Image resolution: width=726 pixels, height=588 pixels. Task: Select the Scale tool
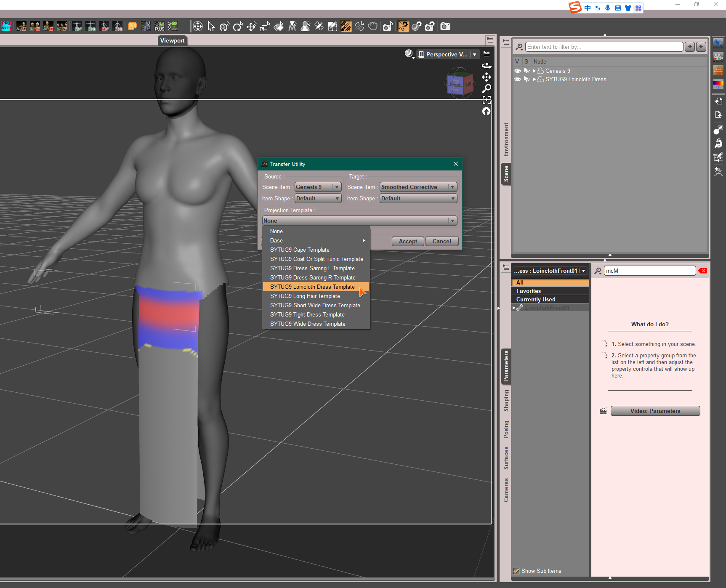click(265, 27)
